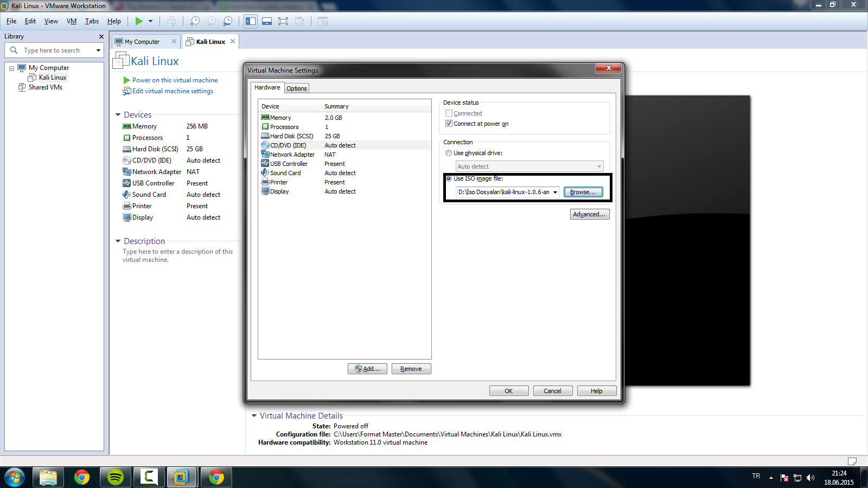
Task: Sort device list by Summary column
Action: tap(376, 106)
